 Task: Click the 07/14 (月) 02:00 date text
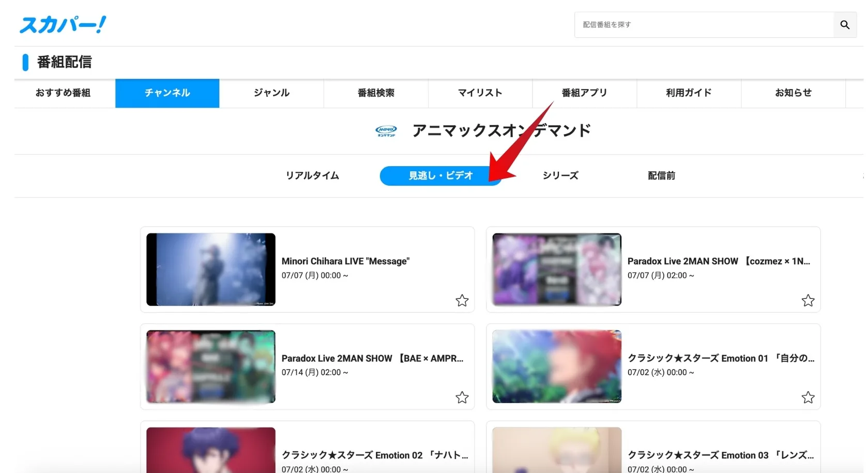[315, 373]
